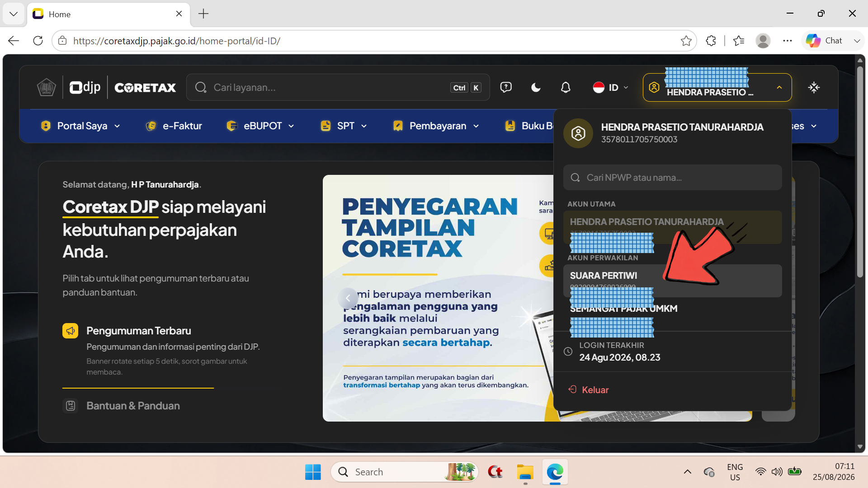This screenshot has height=488, width=868.
Task: Open the help chat question icon
Action: pyautogui.click(x=506, y=87)
